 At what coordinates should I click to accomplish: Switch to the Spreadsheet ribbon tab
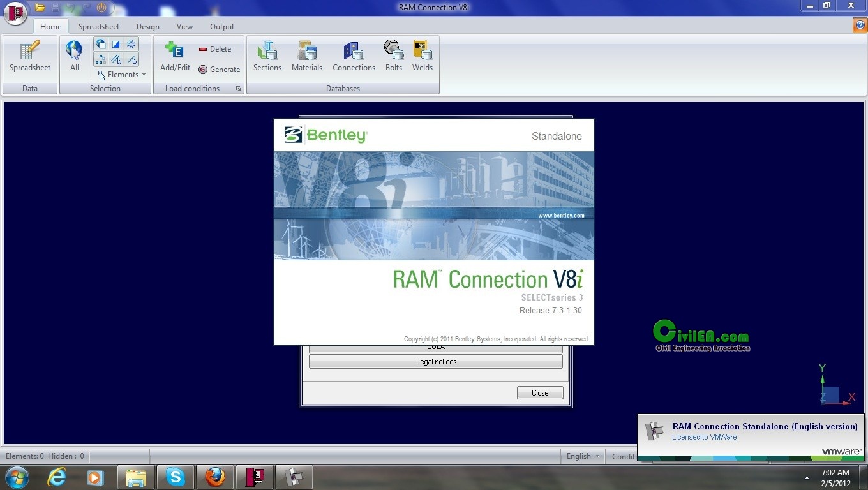99,27
